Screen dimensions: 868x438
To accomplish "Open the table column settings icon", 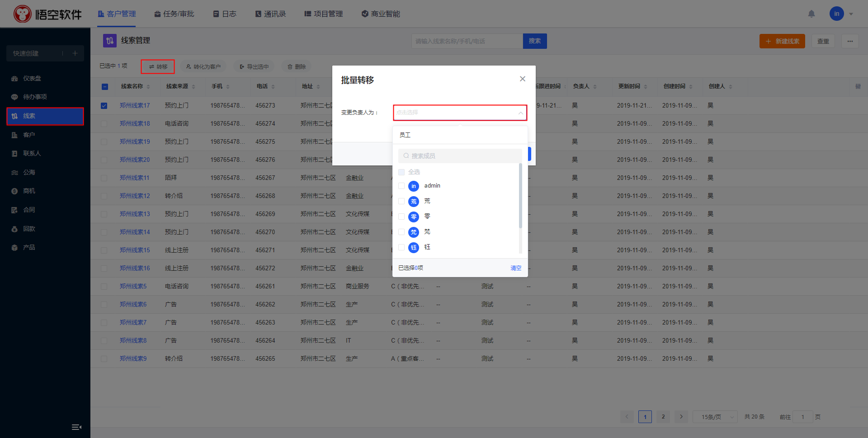I will point(858,86).
